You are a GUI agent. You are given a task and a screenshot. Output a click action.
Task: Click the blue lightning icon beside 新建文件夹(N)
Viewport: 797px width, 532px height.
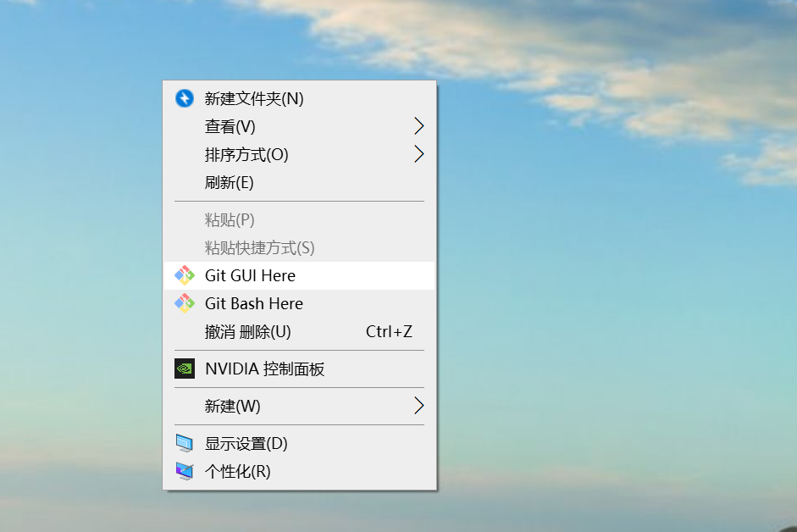pyautogui.click(x=185, y=98)
